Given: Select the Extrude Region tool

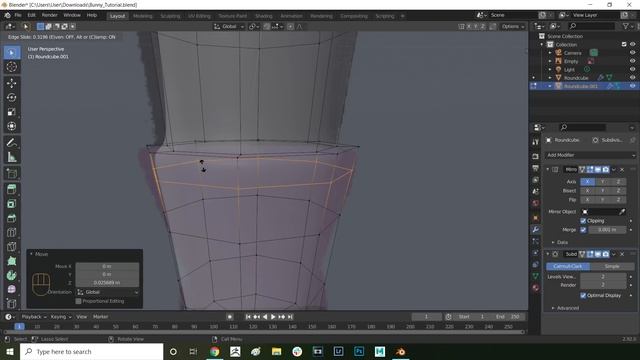Looking at the screenshot, I should click(x=11, y=189).
